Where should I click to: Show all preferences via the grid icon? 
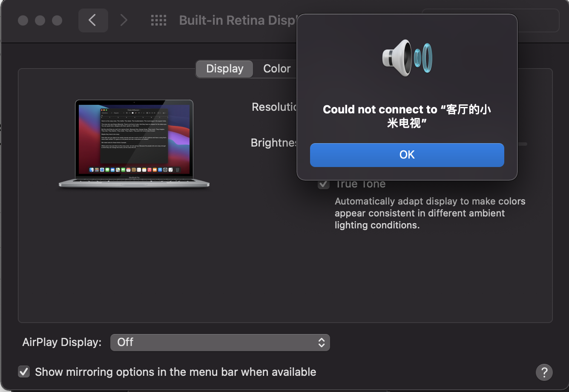pos(159,20)
